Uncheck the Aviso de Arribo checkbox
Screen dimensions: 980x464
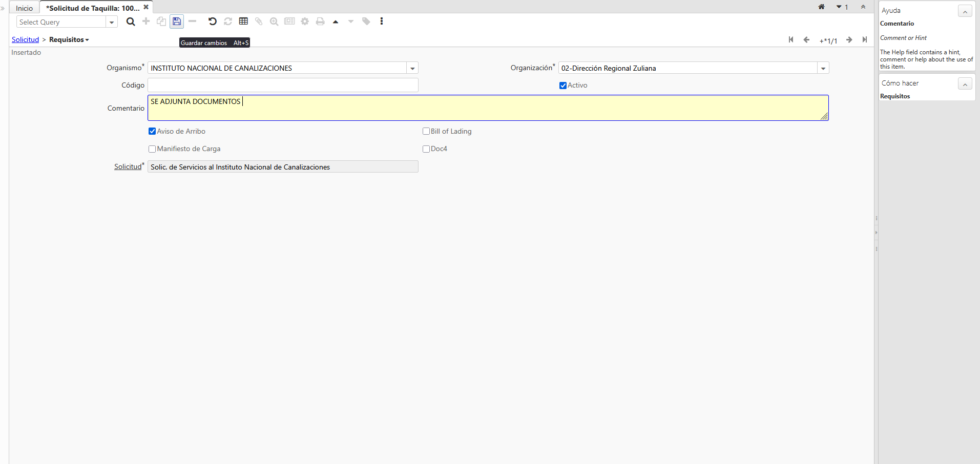pos(152,132)
